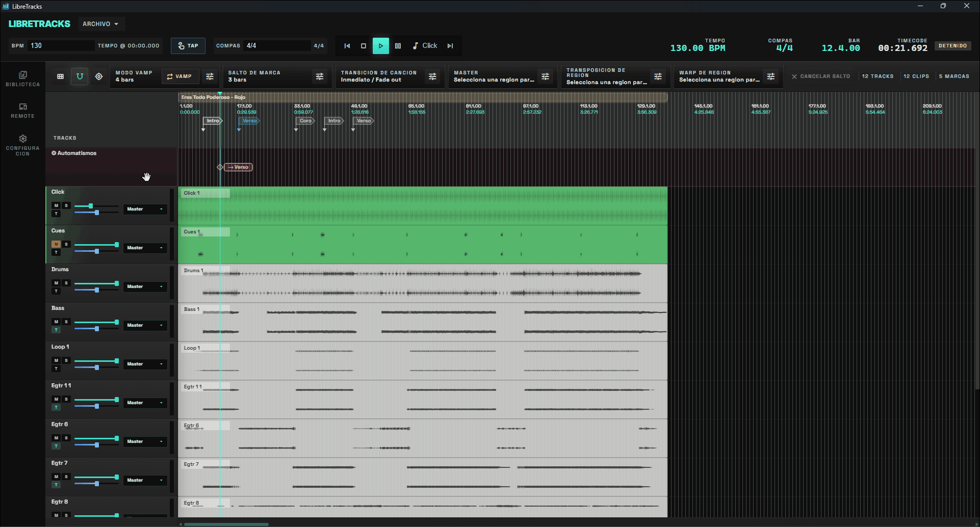Click the 12 Clips counter
Image resolution: width=980 pixels, height=527 pixels.
pyautogui.click(x=916, y=76)
